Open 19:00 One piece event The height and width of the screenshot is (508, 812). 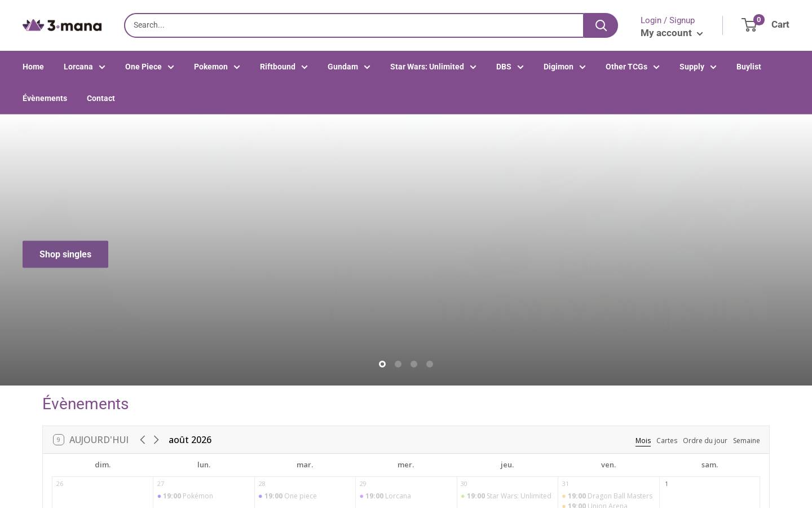point(288,496)
